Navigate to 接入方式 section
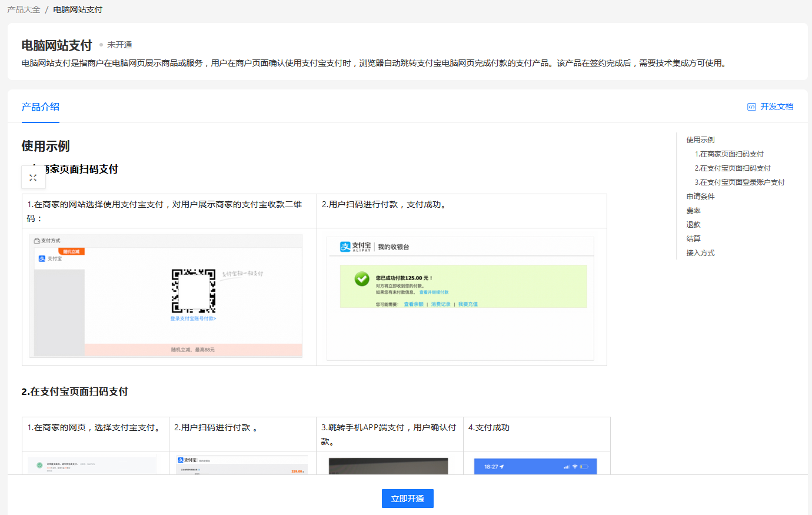This screenshot has height=515, width=812. (x=700, y=253)
